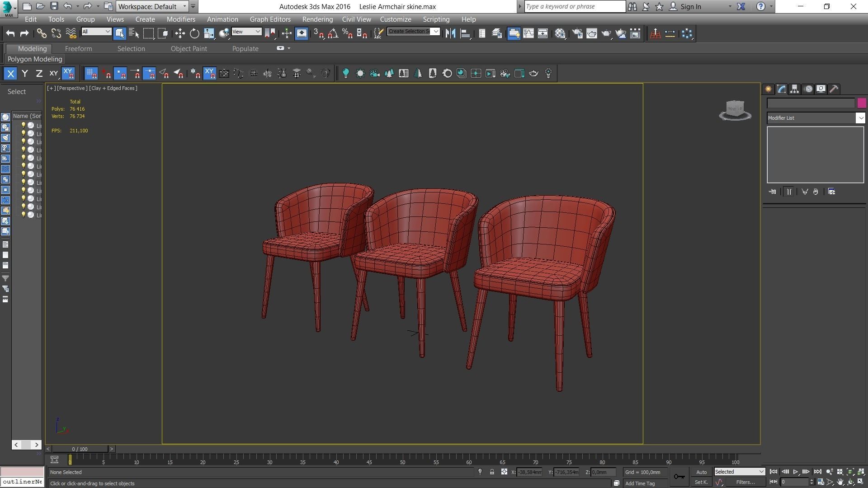Open the Schematic View
This screenshot has width=868, height=488.
[542, 33]
